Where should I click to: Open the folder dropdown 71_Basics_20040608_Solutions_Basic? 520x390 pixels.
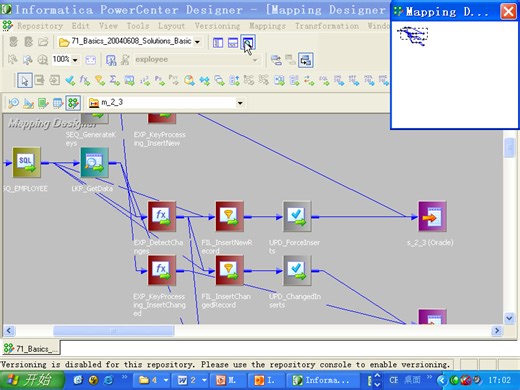[197, 42]
